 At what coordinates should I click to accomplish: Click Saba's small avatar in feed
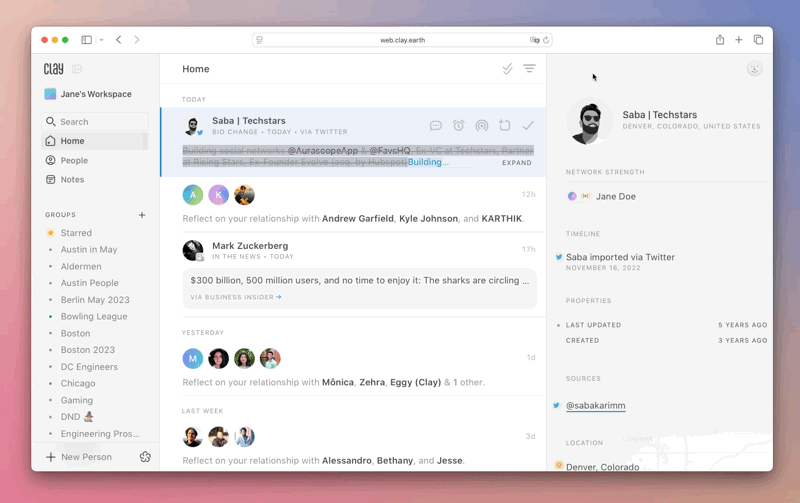192,125
